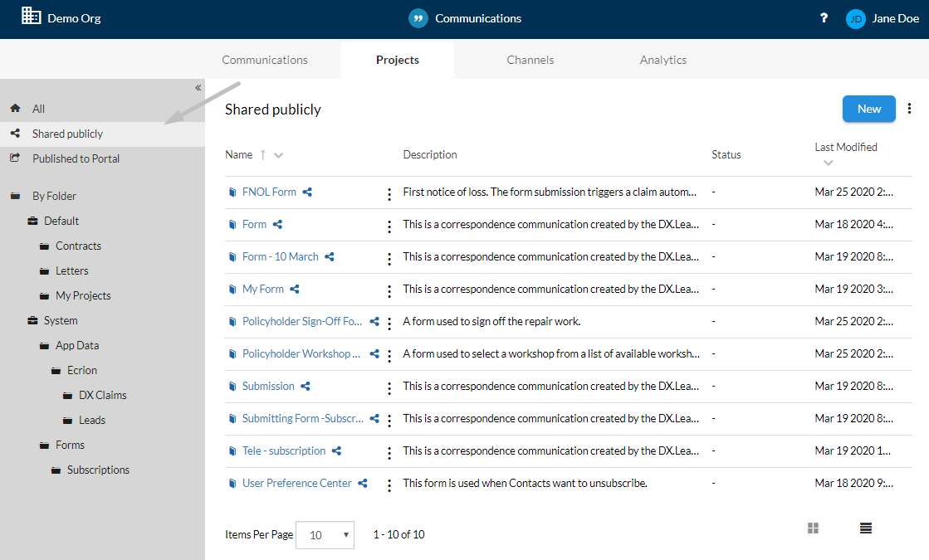Switch to list view
The height and width of the screenshot is (560, 929).
coord(866,528)
